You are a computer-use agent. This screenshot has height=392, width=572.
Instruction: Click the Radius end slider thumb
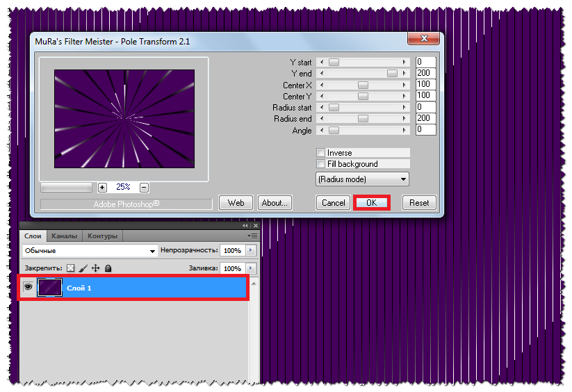[363, 119]
